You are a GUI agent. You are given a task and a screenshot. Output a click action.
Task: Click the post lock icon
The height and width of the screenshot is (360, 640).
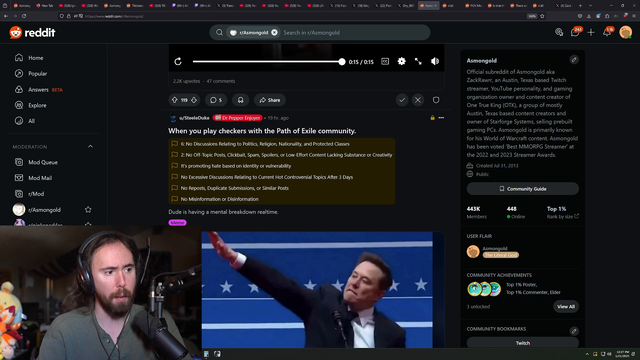pyautogui.click(x=432, y=118)
